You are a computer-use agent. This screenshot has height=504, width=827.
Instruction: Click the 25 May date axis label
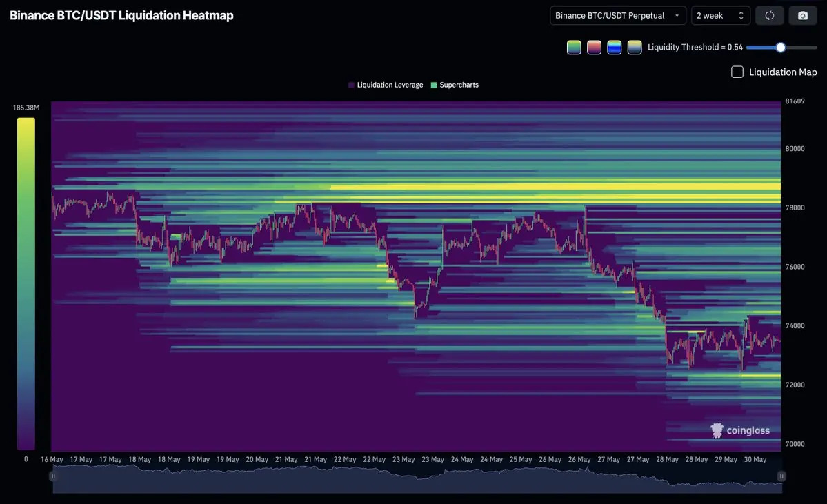tap(521, 460)
